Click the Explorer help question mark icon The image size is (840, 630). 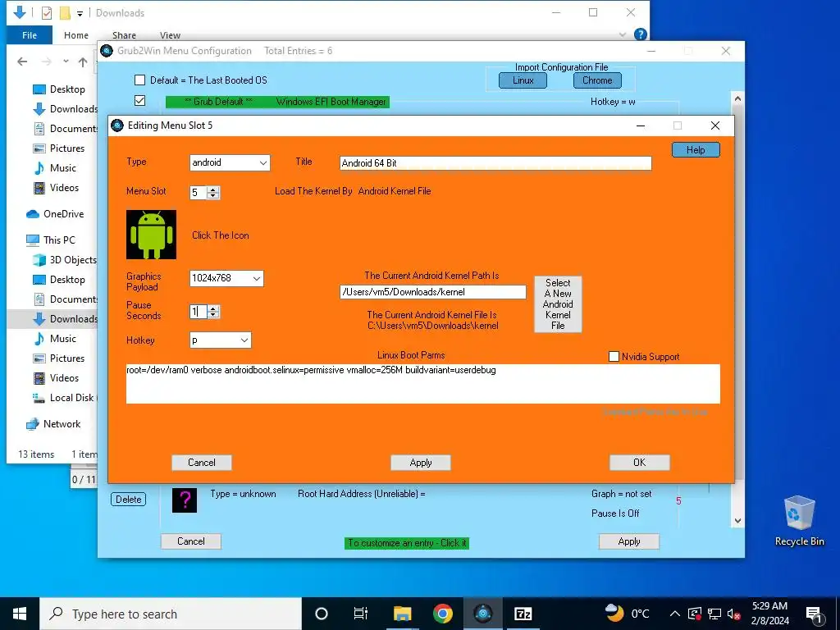[x=640, y=34]
